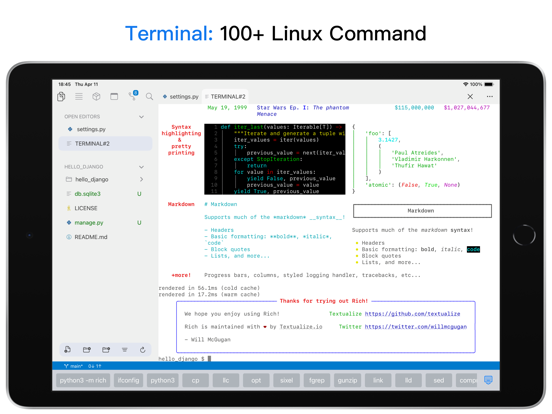The image size is (552, 414).
Task: Hide the keyboard using the keyboard icon
Action: click(488, 380)
